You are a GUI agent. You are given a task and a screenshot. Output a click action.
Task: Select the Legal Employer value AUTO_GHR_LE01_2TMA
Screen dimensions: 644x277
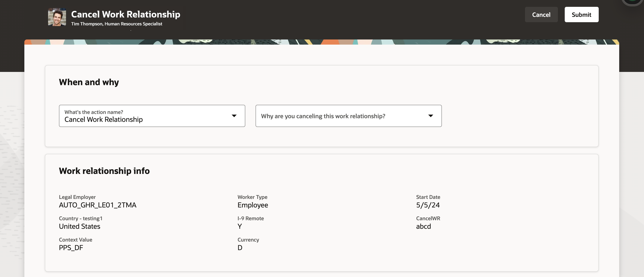(97, 205)
